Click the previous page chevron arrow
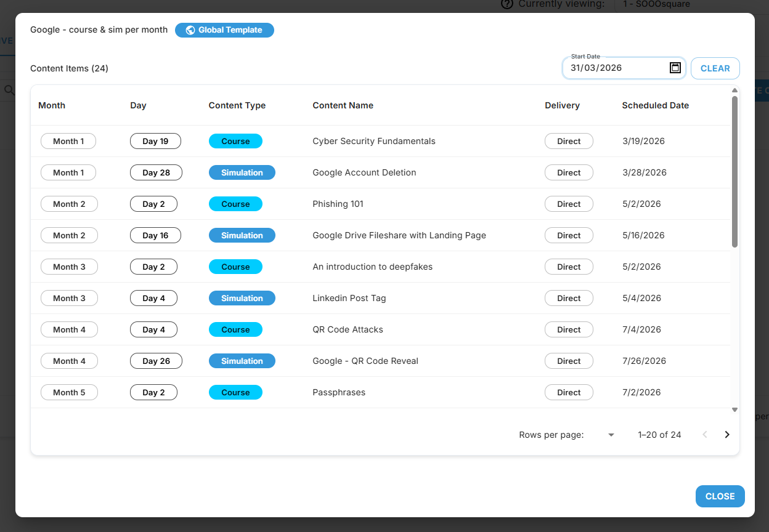The height and width of the screenshot is (532, 769). pyautogui.click(x=705, y=435)
